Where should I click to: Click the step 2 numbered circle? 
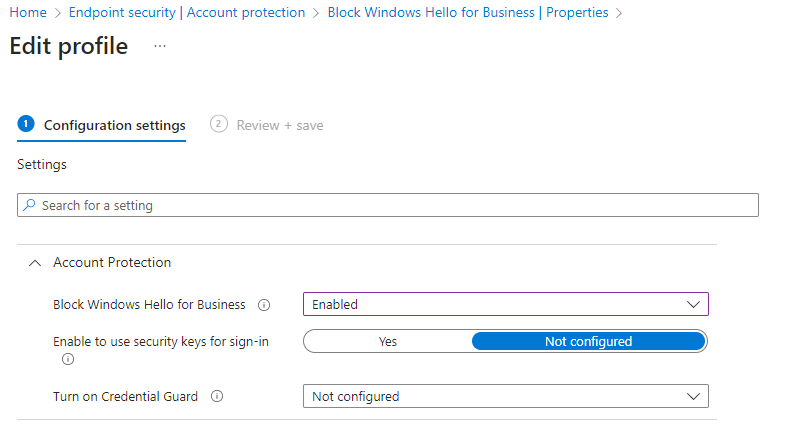(218, 124)
